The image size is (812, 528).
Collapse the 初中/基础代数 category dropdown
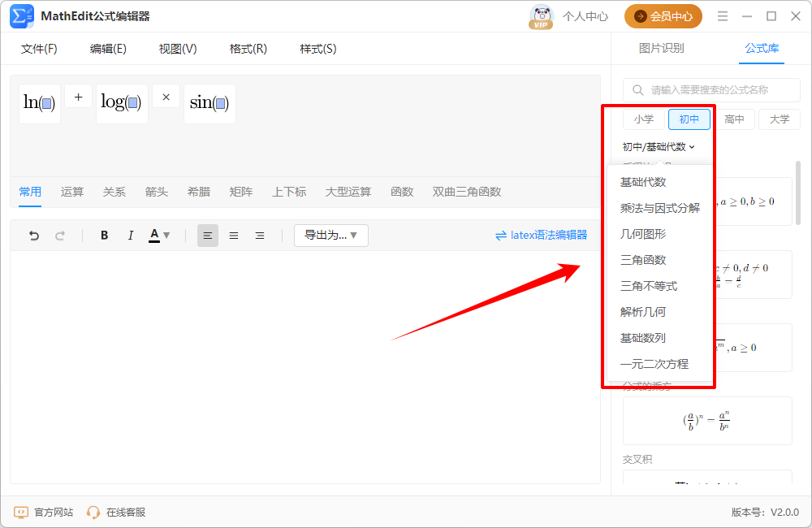pyautogui.click(x=659, y=147)
